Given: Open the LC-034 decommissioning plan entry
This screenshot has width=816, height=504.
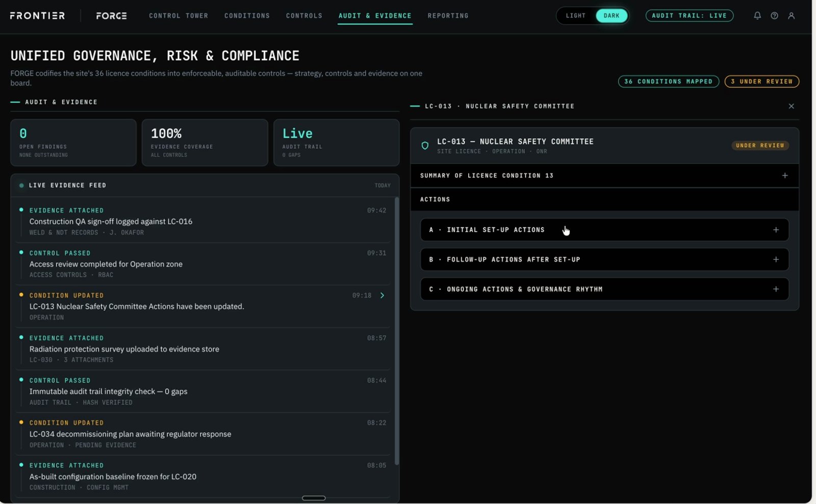Looking at the screenshot, I should [203, 434].
